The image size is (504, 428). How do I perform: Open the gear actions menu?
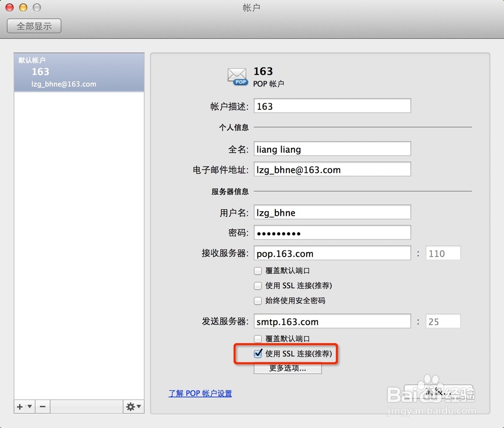134,407
